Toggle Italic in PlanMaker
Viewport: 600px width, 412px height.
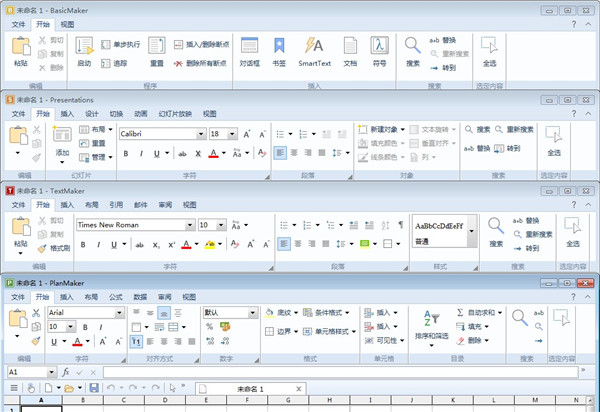pyautogui.click(x=101, y=327)
